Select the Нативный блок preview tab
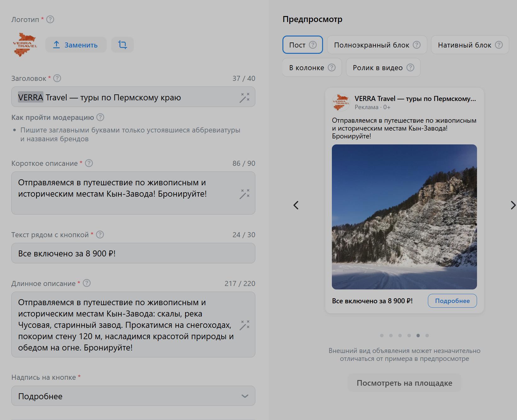The image size is (517, 420). [470, 45]
